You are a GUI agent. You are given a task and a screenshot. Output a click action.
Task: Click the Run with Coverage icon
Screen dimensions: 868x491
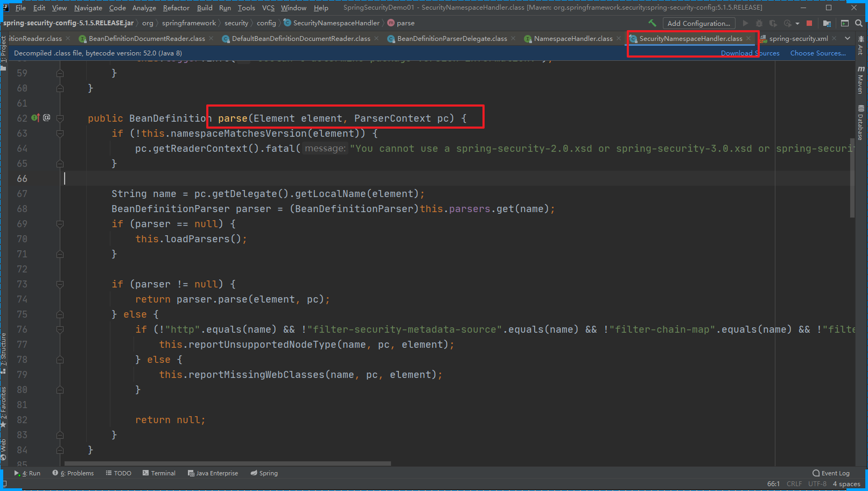tap(773, 23)
